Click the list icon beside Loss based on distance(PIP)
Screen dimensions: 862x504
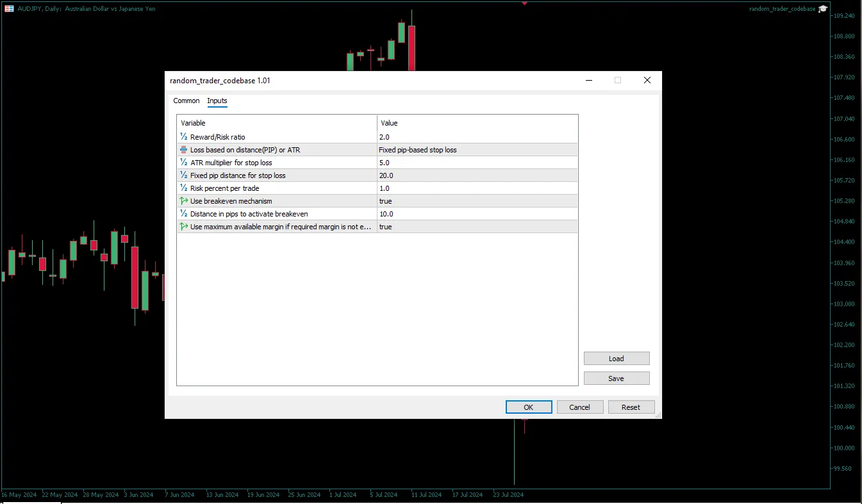[x=183, y=149]
